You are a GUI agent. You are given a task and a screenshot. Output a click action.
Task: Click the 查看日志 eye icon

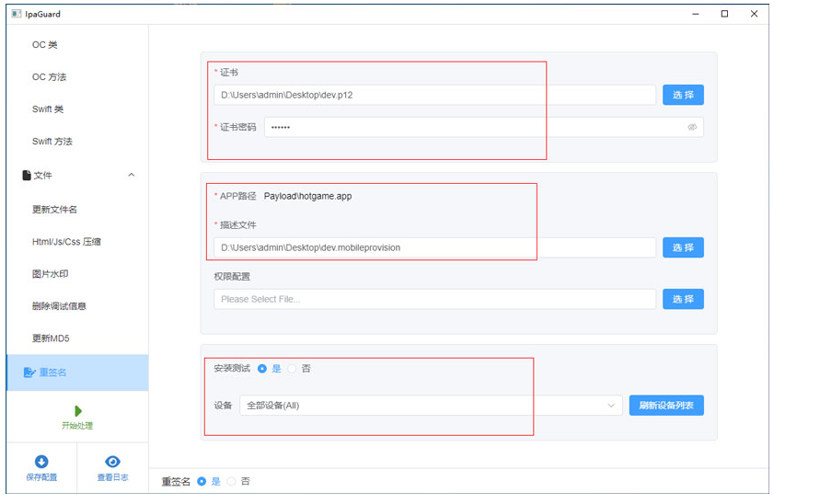[112, 462]
